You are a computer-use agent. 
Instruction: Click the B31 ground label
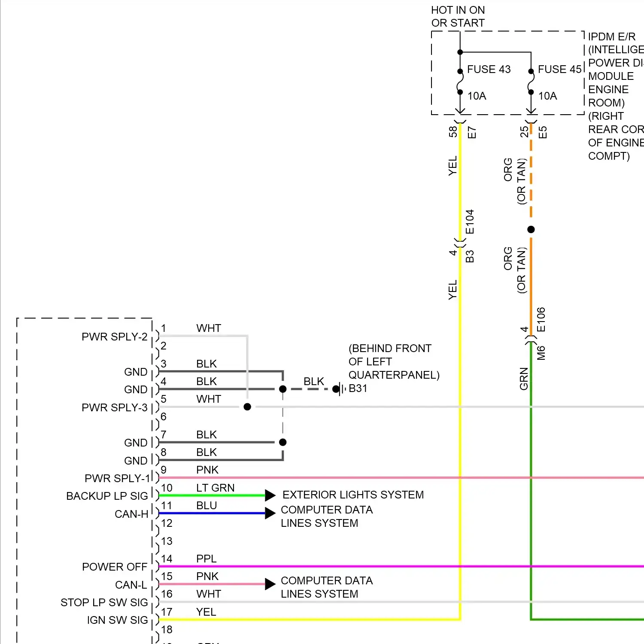click(x=358, y=389)
